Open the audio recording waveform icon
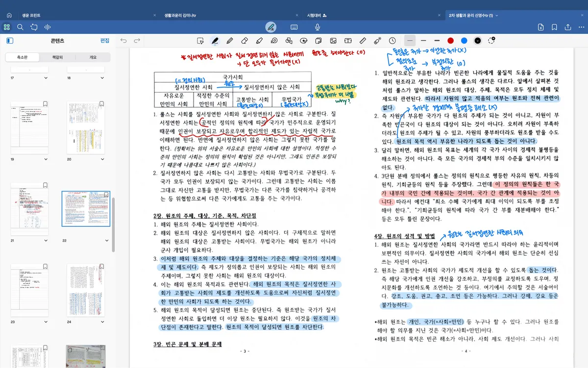This screenshot has height=368, width=588. click(48, 27)
